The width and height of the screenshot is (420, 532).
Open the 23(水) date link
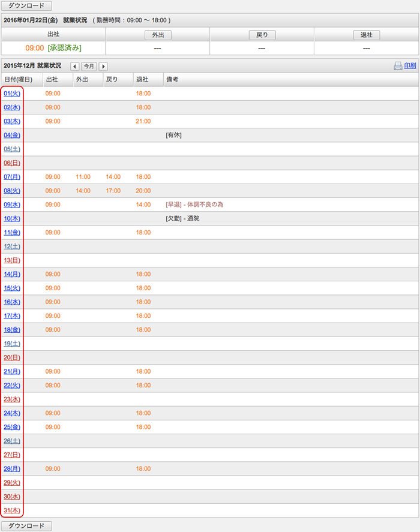point(12,399)
